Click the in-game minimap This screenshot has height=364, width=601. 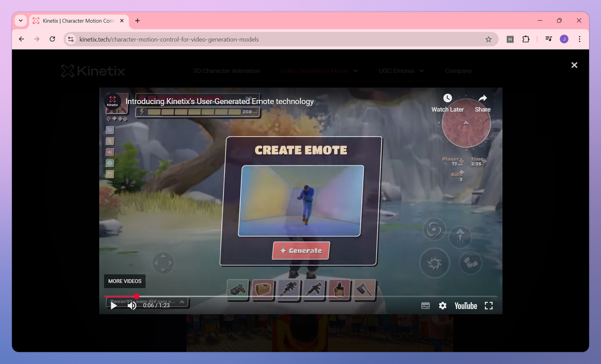466,123
